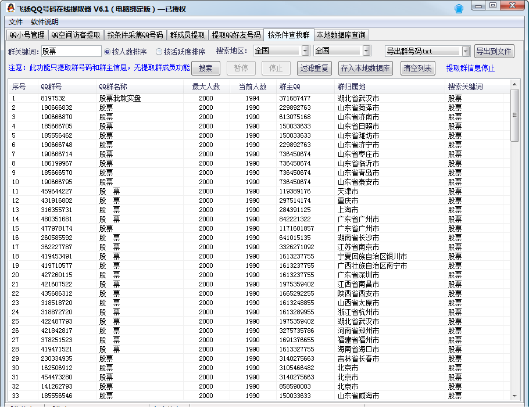Switch to 本地数据库查询 tab

click(341, 35)
